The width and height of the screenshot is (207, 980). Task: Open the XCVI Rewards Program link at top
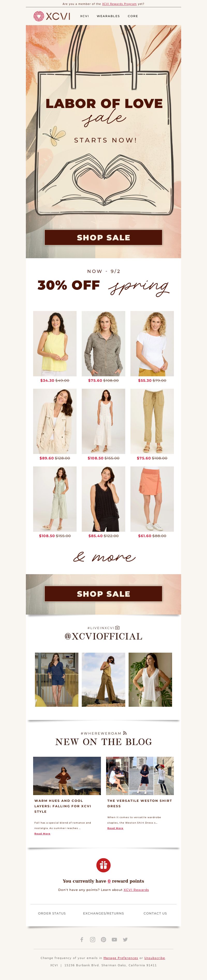point(119,4)
